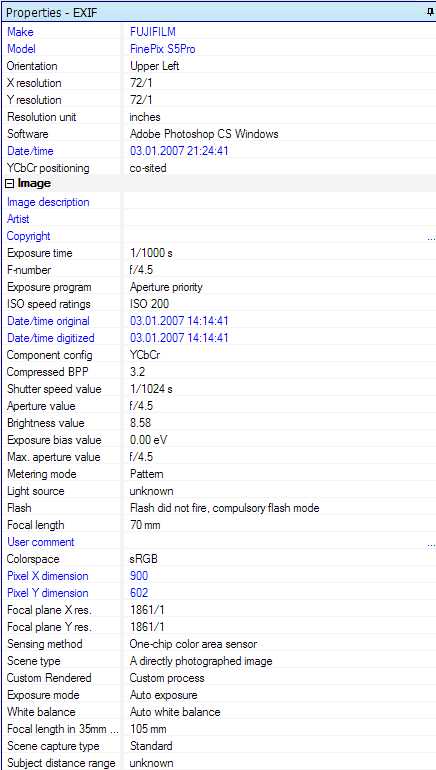The image size is (436, 770).
Task: Select Exposure mode value Auto exposure
Action: pyautogui.click(x=163, y=695)
